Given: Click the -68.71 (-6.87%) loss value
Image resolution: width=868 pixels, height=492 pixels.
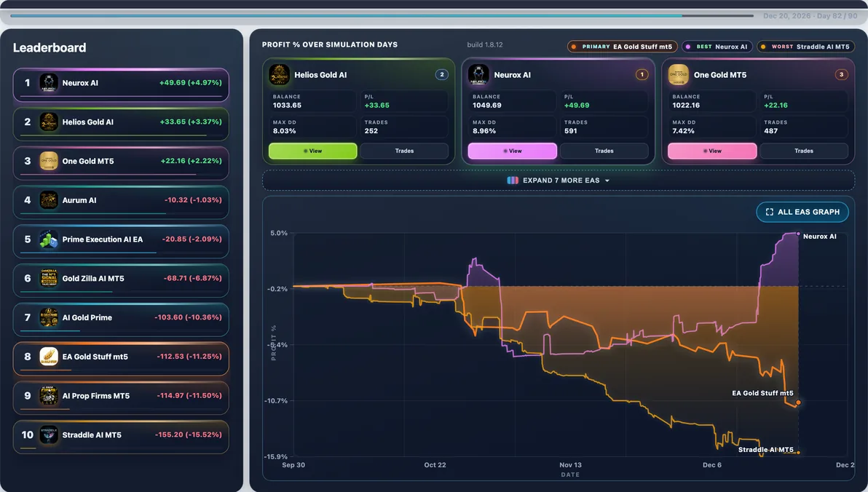Looking at the screenshot, I should (193, 278).
